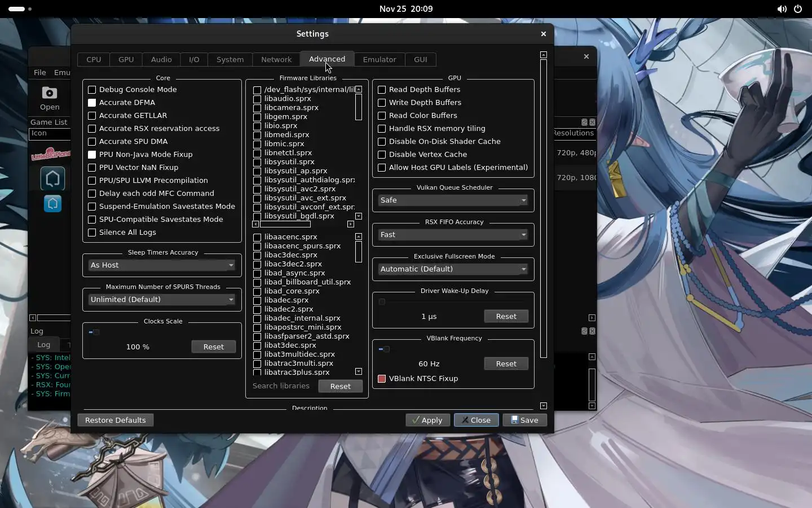The height and width of the screenshot is (508, 812).
Task: Toggle VBlank NTSC Fixup
Action: click(x=418, y=379)
